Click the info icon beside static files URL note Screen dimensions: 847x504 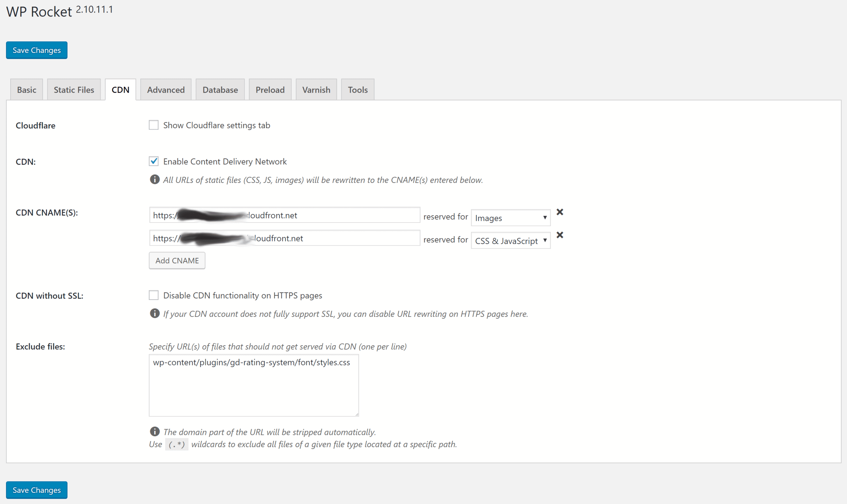(155, 179)
